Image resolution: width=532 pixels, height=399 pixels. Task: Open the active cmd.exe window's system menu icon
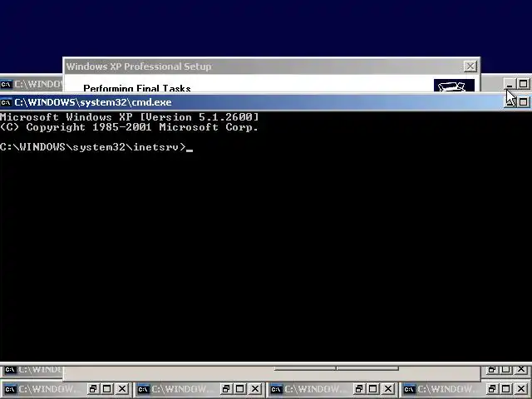click(x=6, y=102)
